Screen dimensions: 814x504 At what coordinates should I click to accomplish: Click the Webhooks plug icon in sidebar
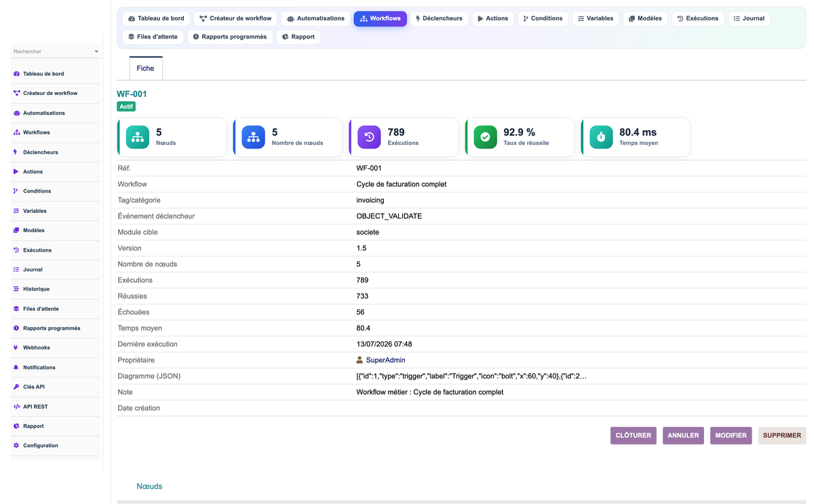[x=16, y=347]
